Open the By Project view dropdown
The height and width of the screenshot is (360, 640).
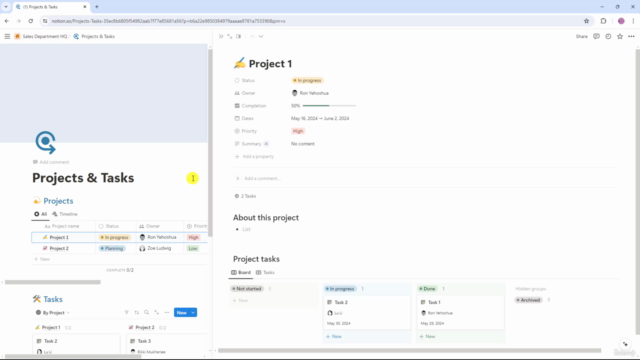53,313
